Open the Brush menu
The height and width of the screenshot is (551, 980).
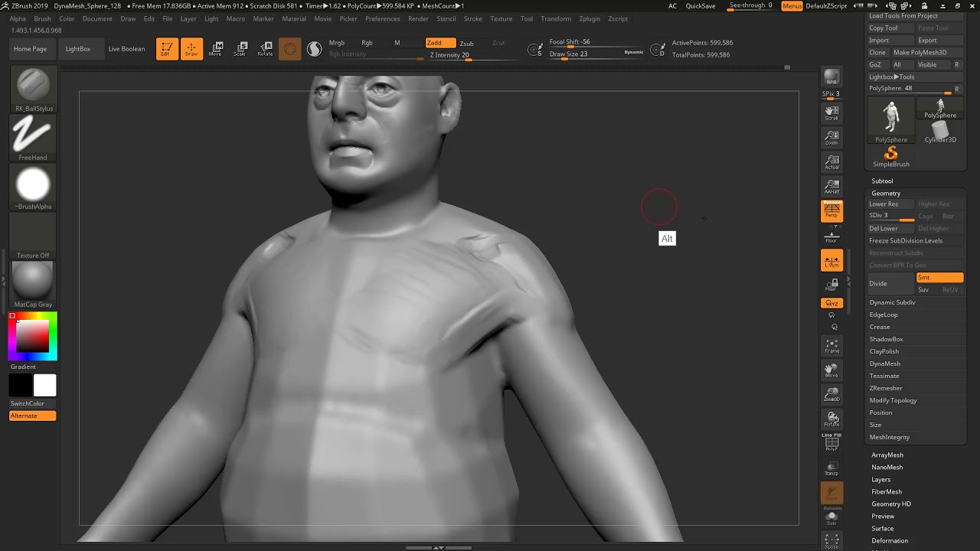click(42, 18)
